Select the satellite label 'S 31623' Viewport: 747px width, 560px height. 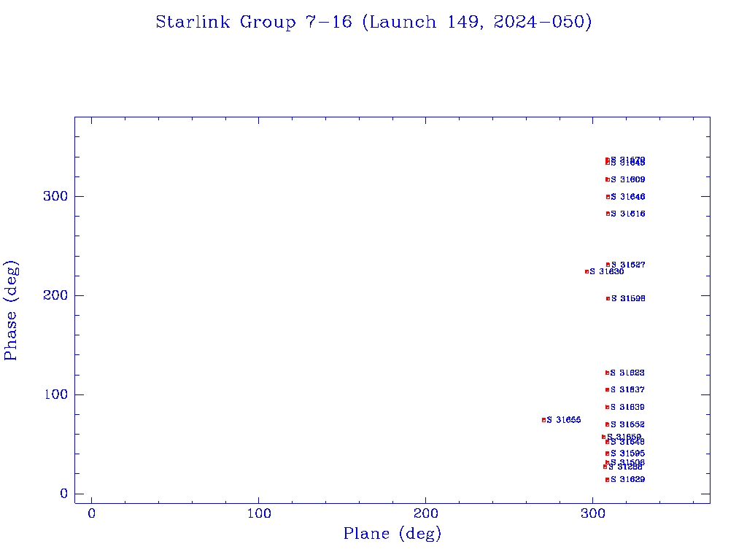click(627, 373)
